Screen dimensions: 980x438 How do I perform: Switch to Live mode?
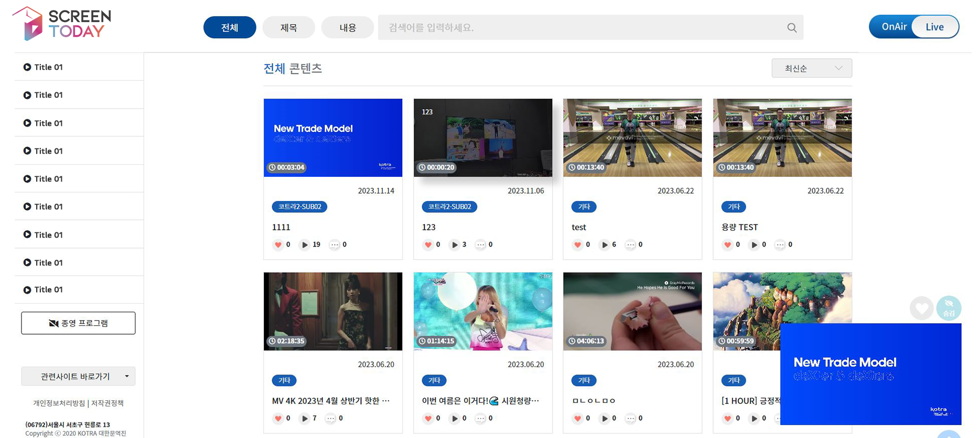935,27
